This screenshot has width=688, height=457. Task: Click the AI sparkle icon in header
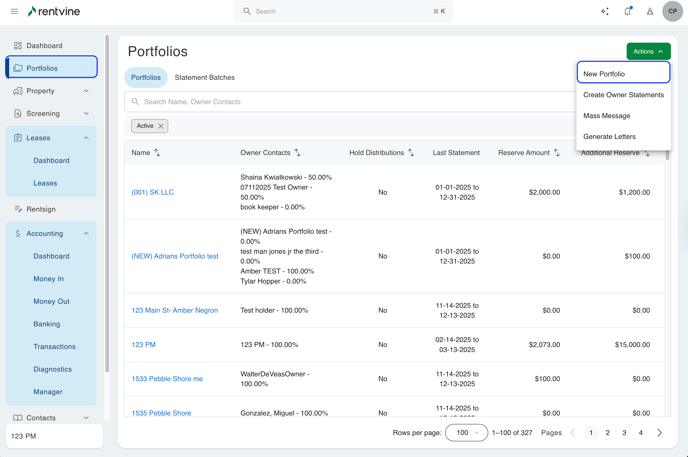click(604, 12)
